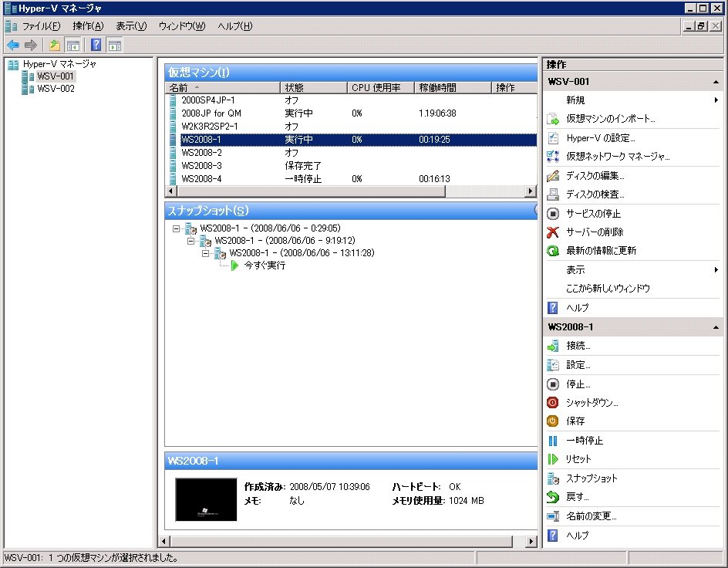
Task: Click 戻す revert green arrow icon
Action: (x=552, y=497)
